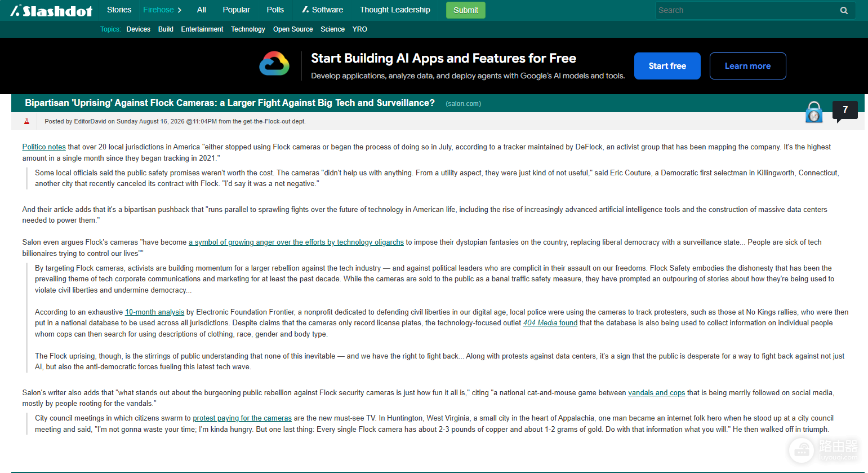Visit the salon.com source link
Viewport: 868px width, 473px height.
pyautogui.click(x=463, y=104)
